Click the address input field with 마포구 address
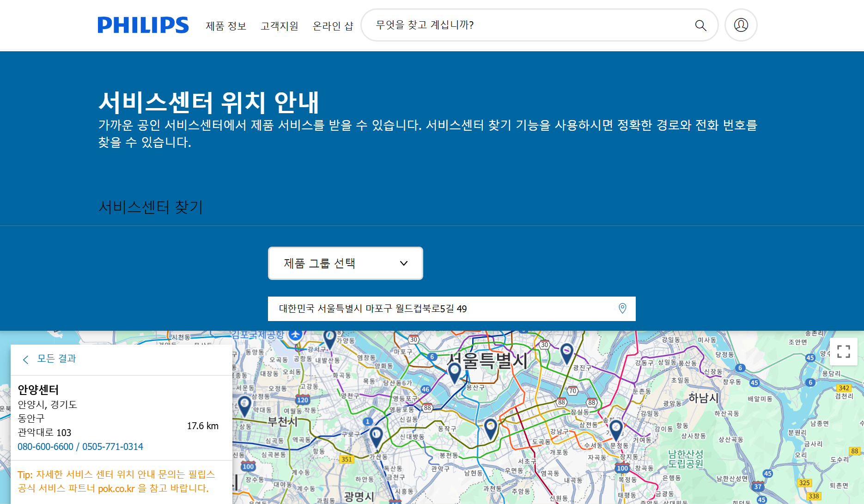The image size is (864, 504). 444,309
